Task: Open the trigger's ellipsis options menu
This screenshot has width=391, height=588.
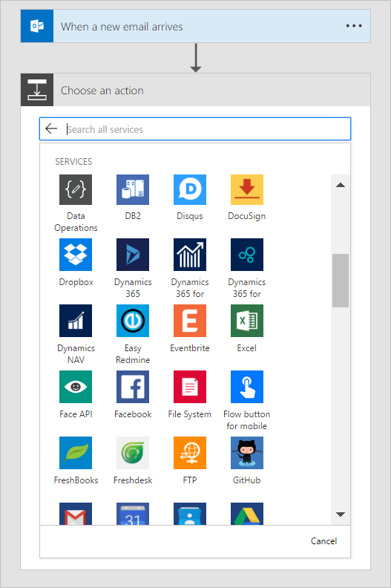Action: [354, 26]
